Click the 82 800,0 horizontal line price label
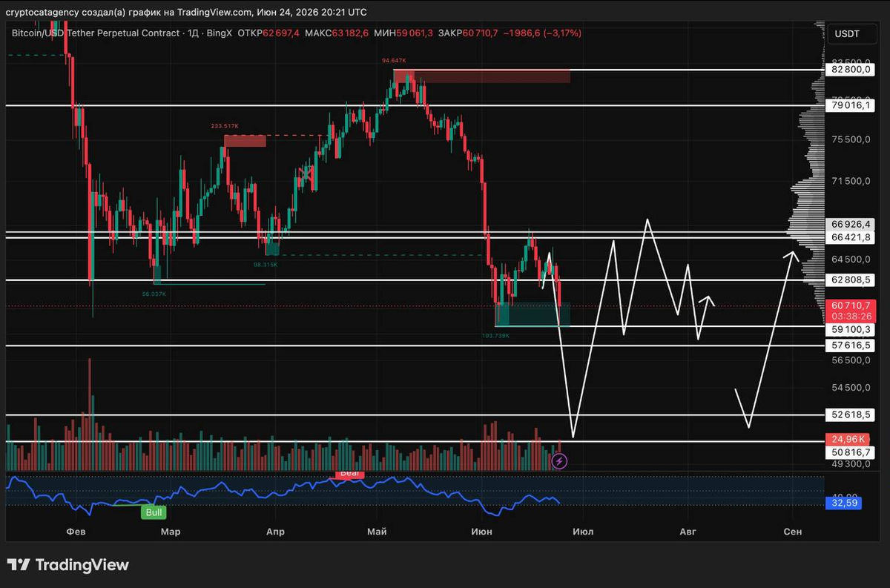 click(x=850, y=69)
